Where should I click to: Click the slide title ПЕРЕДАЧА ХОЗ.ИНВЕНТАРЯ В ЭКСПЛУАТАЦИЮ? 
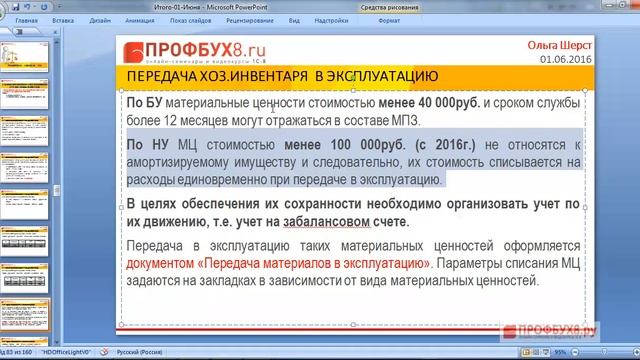(282, 76)
